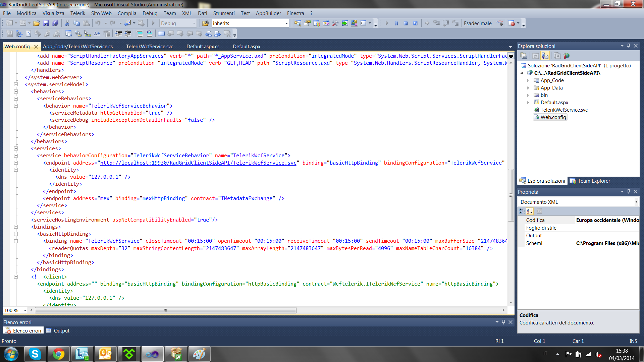Viewport: 644px width, 362px height.
Task: Click the Toggle Bookmark icon
Action: pyautogui.click(x=161, y=34)
